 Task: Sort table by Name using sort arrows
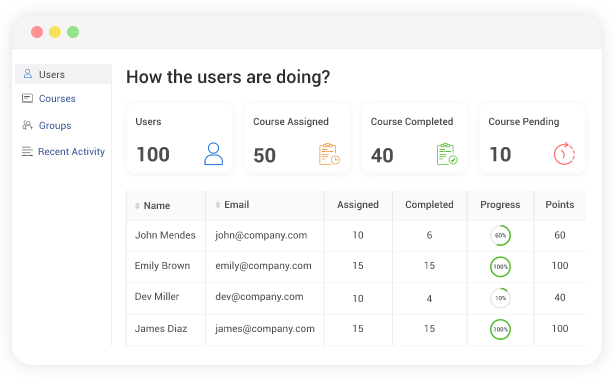tap(137, 206)
